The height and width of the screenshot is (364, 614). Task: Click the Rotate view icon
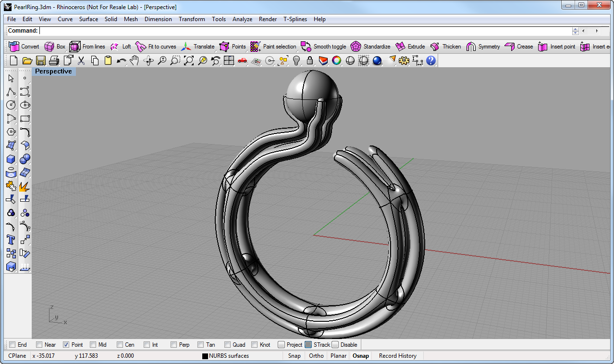click(x=148, y=61)
